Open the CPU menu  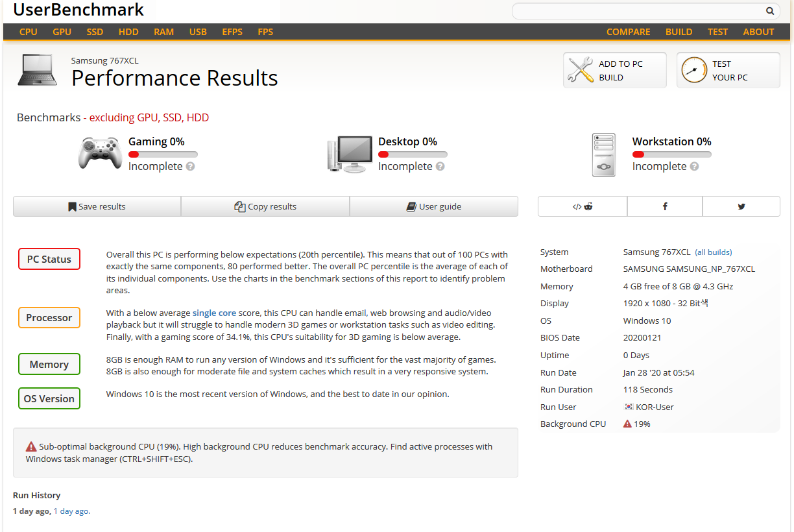coord(29,32)
